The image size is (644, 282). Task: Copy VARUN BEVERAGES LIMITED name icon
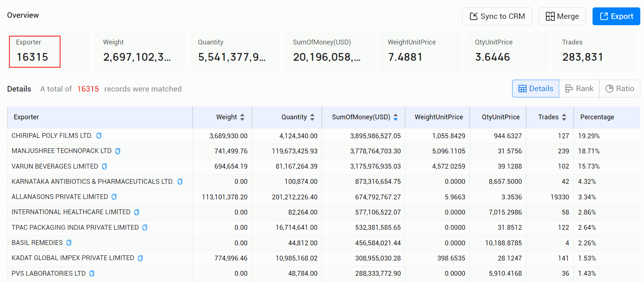tap(104, 166)
